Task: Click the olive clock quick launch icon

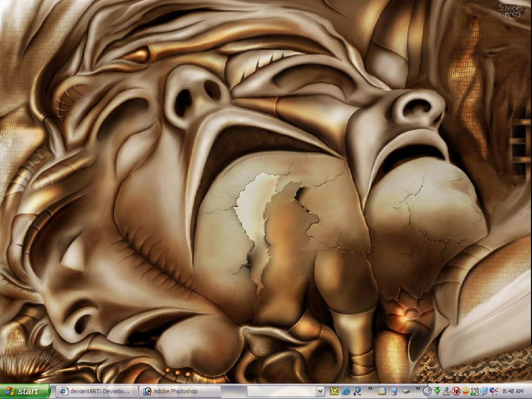Action: point(334,391)
